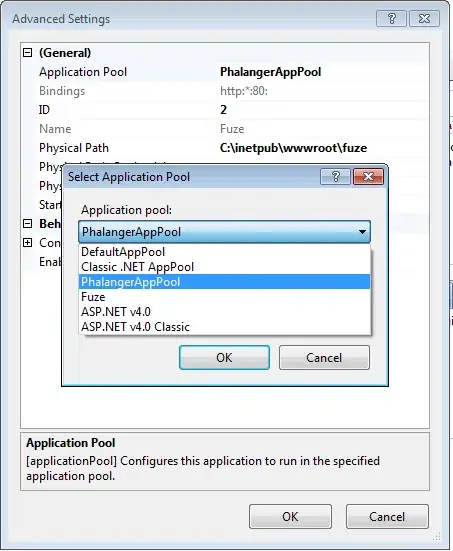Collapse the (General) section
This screenshot has width=453, height=551.
[27, 53]
